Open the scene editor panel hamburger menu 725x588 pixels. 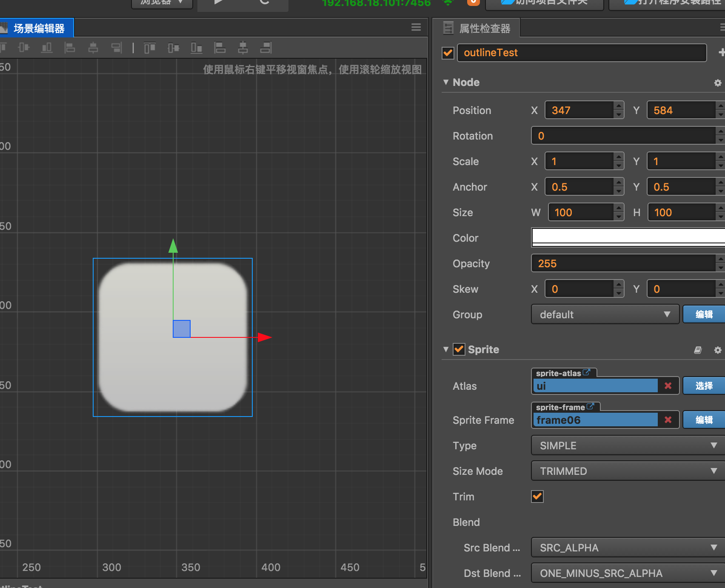click(416, 28)
